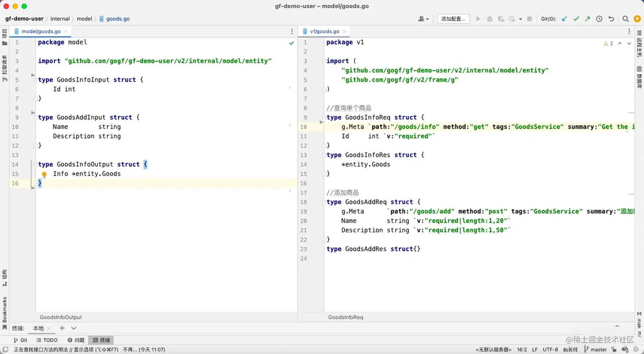Close the 本地 local terminal tab

point(49,328)
